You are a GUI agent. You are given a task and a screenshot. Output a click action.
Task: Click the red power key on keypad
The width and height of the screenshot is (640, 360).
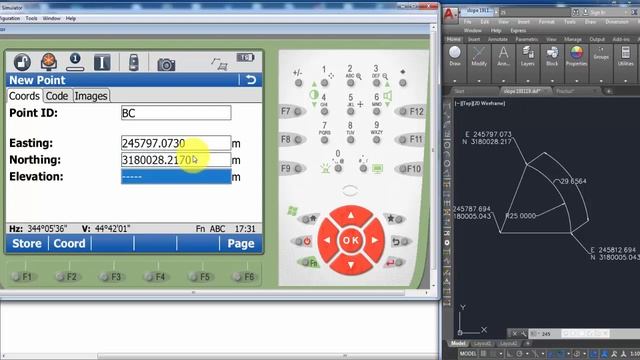[x=303, y=241]
